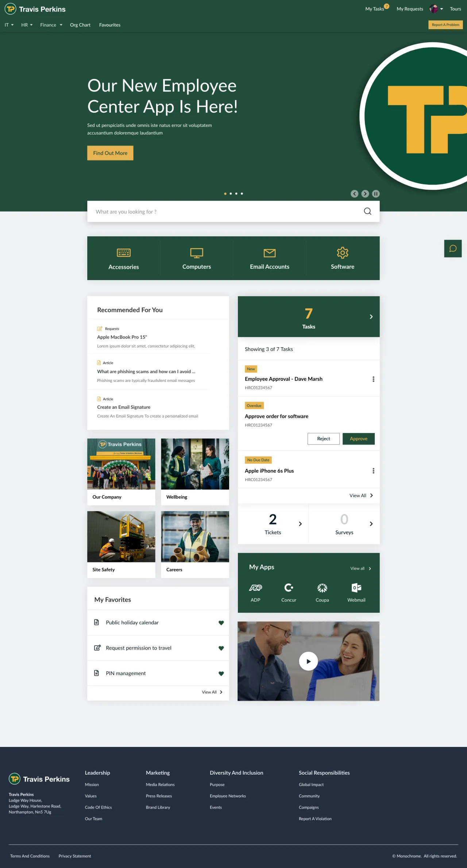
Task: Open the Tickets chevron
Action: pyautogui.click(x=300, y=524)
